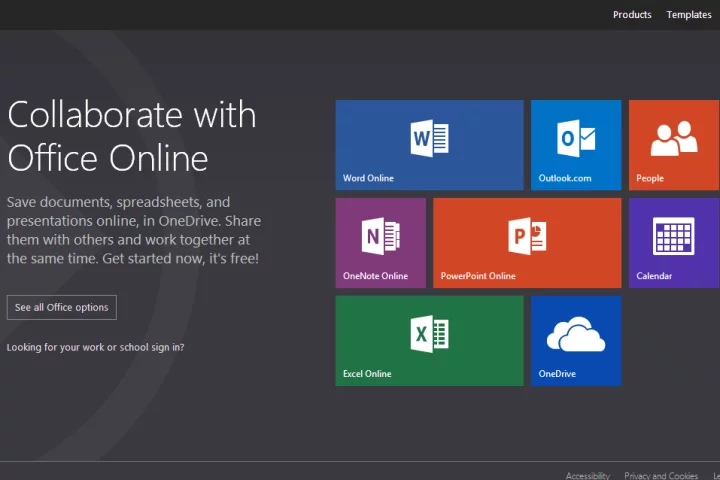Open the Accessibility footer link
The image size is (720, 480).
click(587, 475)
